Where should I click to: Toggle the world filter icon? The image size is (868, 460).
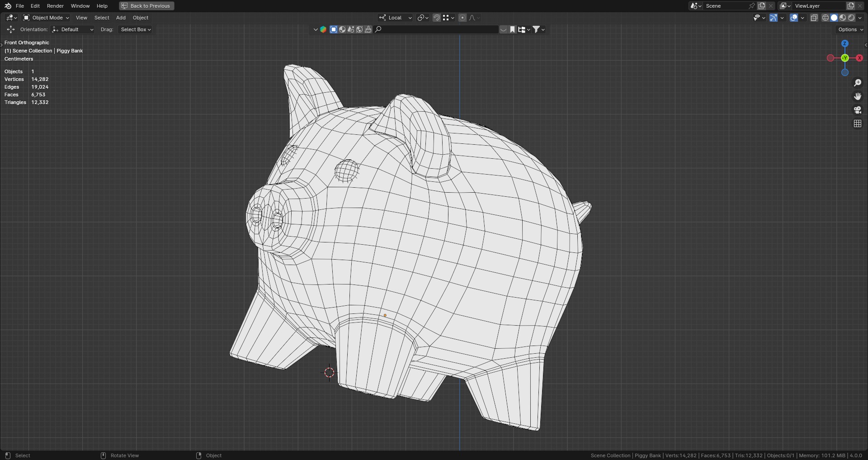coord(359,29)
